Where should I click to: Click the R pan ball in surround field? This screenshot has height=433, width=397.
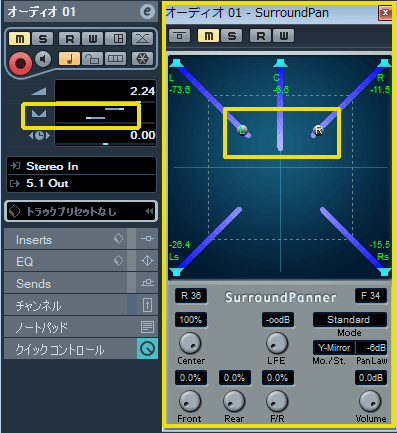[318, 130]
